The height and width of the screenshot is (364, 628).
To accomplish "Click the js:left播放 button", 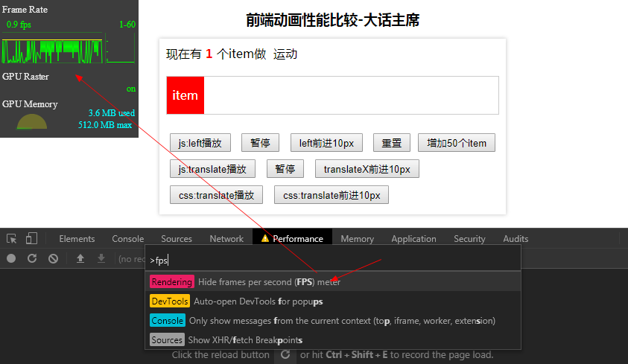I will (x=200, y=143).
